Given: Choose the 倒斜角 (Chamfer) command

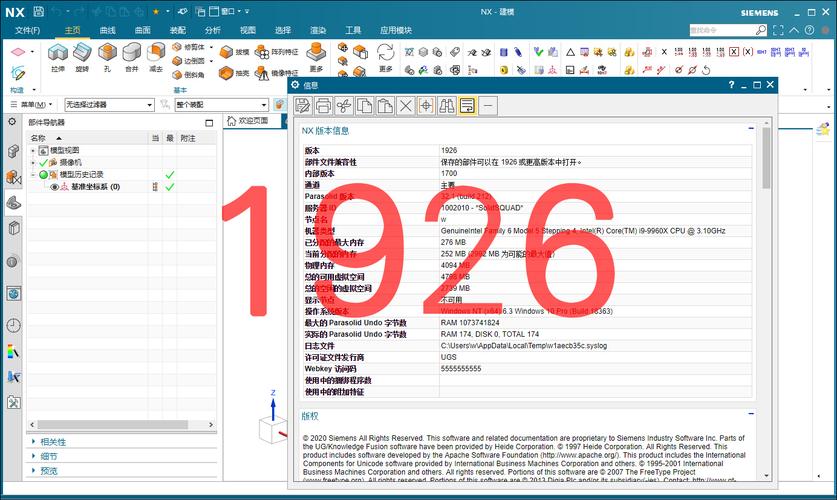Looking at the screenshot, I should [189, 75].
